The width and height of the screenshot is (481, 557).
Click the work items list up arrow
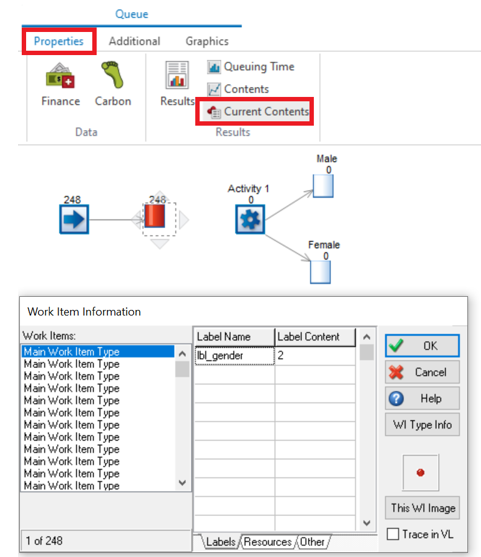182,353
